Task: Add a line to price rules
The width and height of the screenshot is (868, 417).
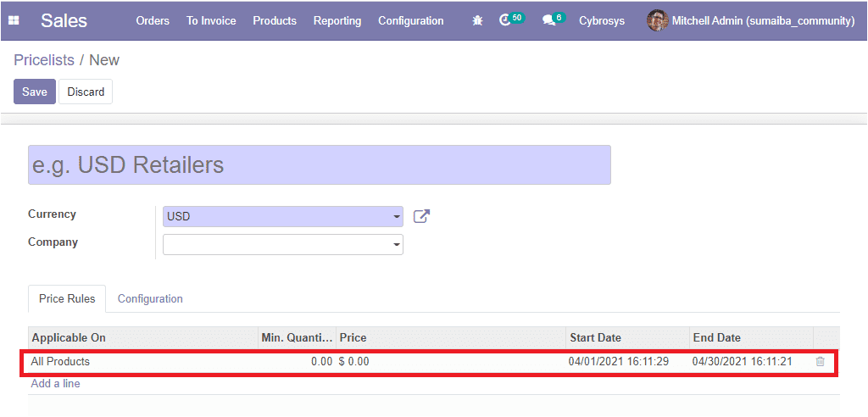Action: 55,383
